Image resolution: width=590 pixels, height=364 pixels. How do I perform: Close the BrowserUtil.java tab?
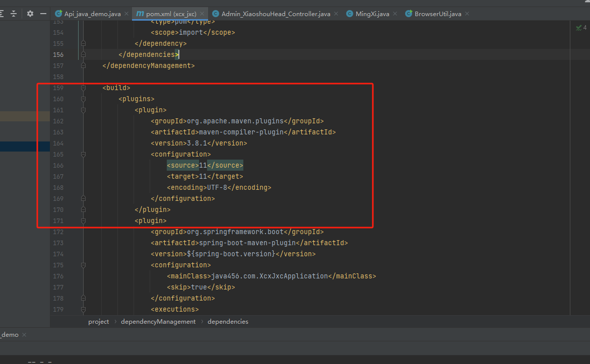coord(467,14)
